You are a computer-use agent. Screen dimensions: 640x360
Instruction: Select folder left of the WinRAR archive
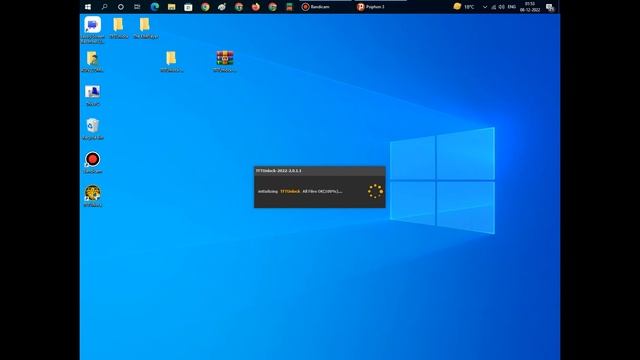tap(171, 62)
